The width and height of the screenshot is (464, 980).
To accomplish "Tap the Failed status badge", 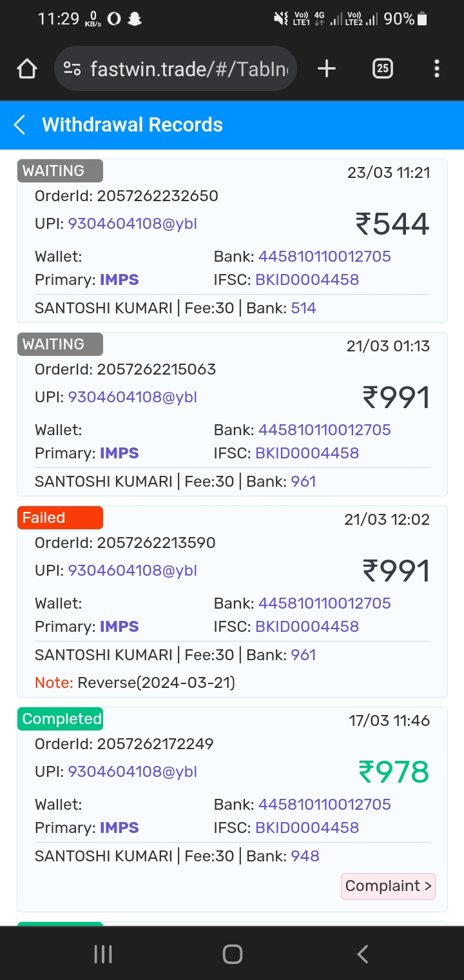I will tap(60, 518).
